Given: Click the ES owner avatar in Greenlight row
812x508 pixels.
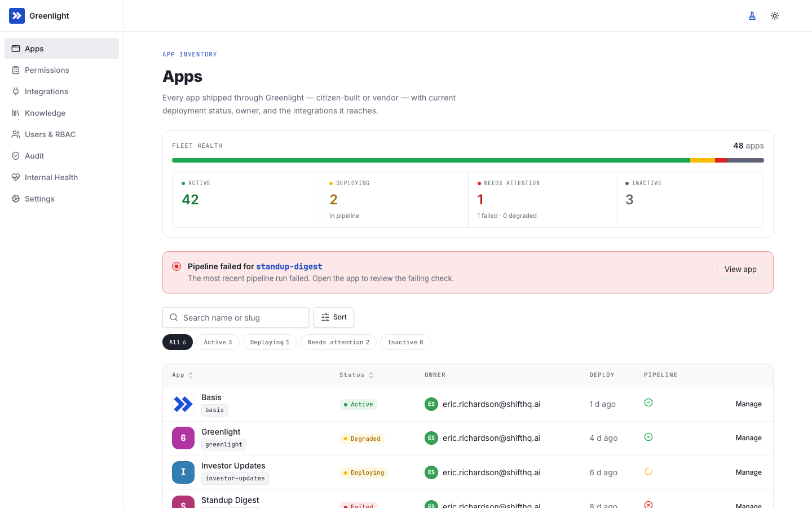Looking at the screenshot, I should tap(431, 438).
